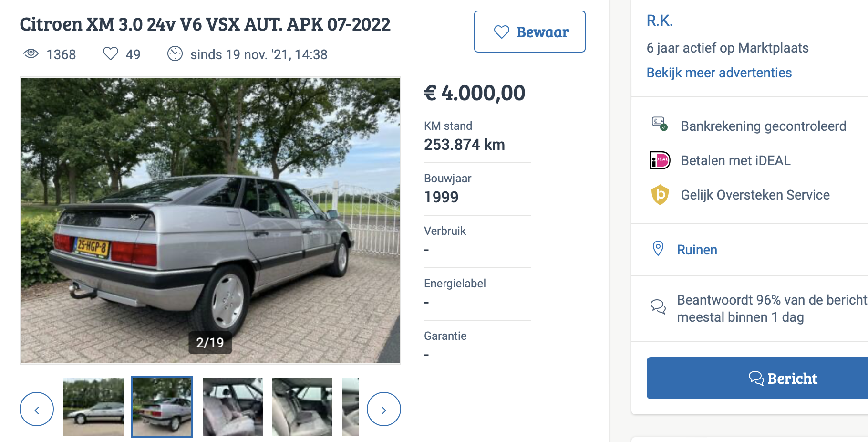Open the main Citroen XM photo

click(x=210, y=221)
